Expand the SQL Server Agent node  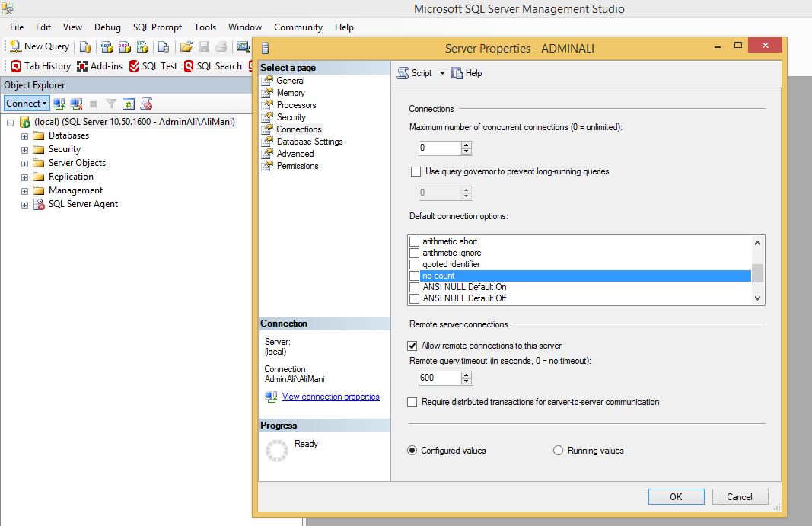(x=24, y=205)
